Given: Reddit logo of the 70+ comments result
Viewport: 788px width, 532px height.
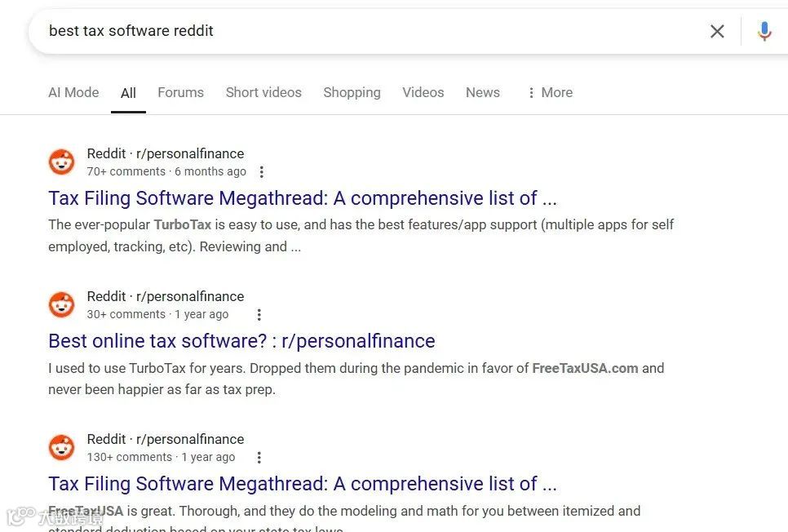Looking at the screenshot, I should pyautogui.click(x=61, y=162).
